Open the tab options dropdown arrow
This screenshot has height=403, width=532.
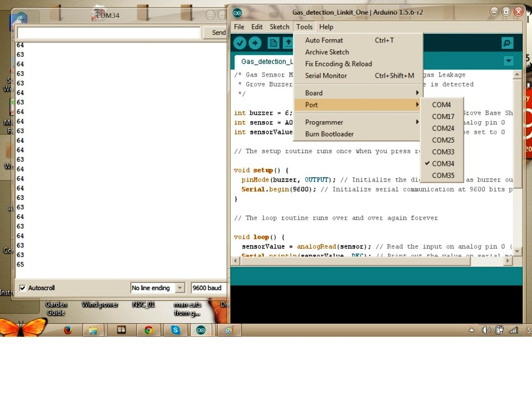pos(508,61)
